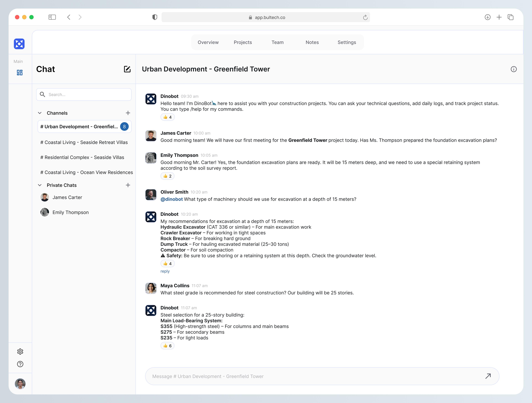Open channel info via the info icon
Image resolution: width=532 pixels, height=403 pixels.
point(514,69)
